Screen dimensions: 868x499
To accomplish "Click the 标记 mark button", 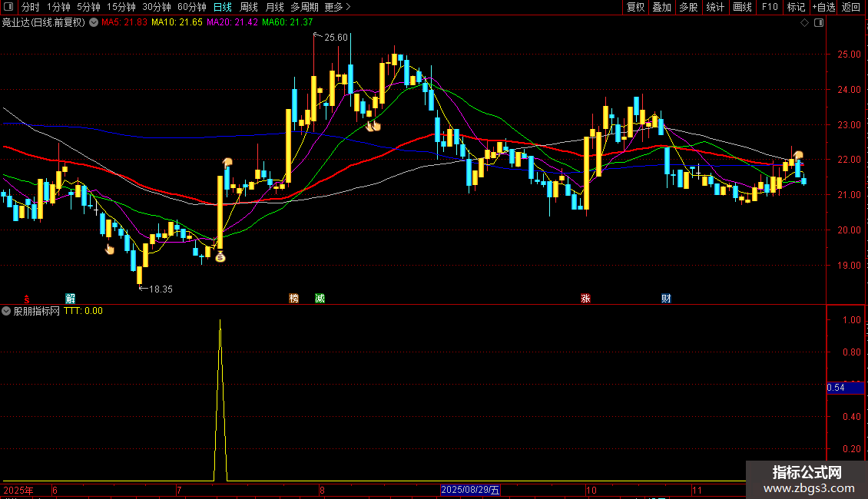I will (796, 7).
